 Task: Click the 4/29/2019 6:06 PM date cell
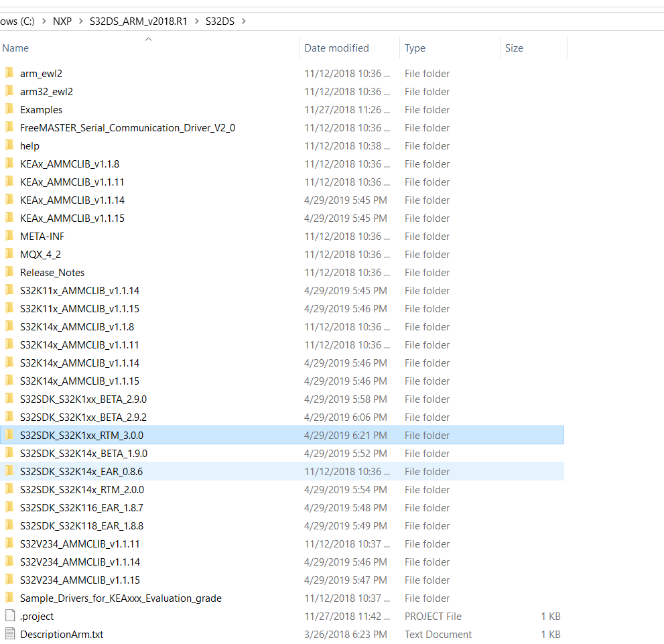tap(346, 417)
